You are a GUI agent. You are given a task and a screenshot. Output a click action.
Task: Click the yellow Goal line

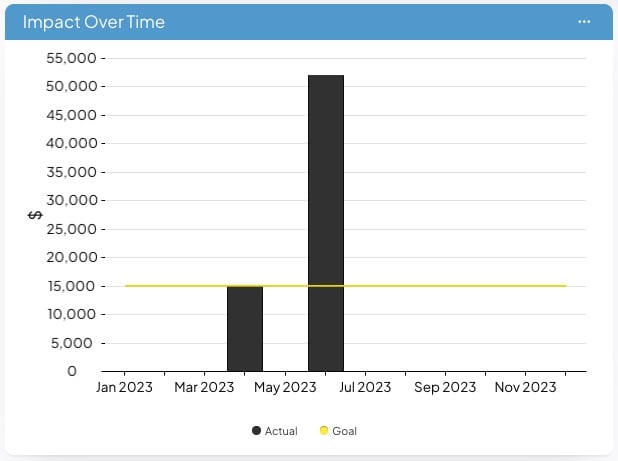click(x=450, y=286)
